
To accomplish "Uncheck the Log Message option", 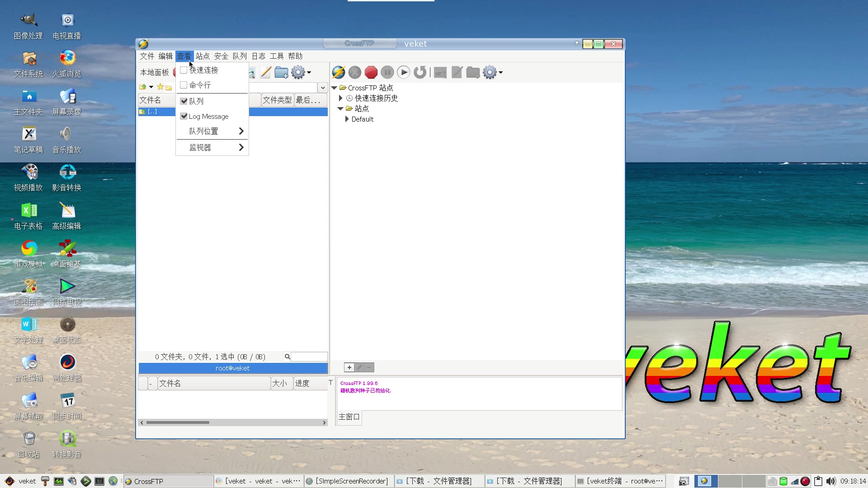I will coord(184,116).
